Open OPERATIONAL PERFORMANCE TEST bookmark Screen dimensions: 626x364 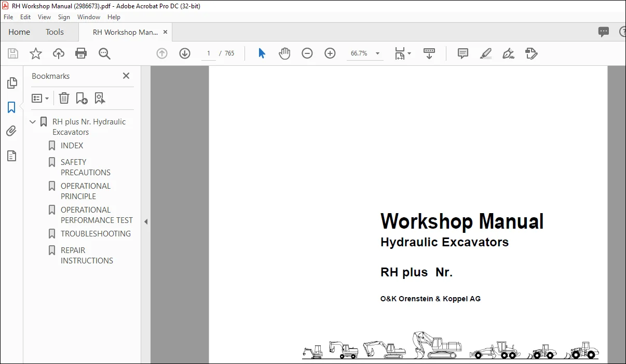97,215
